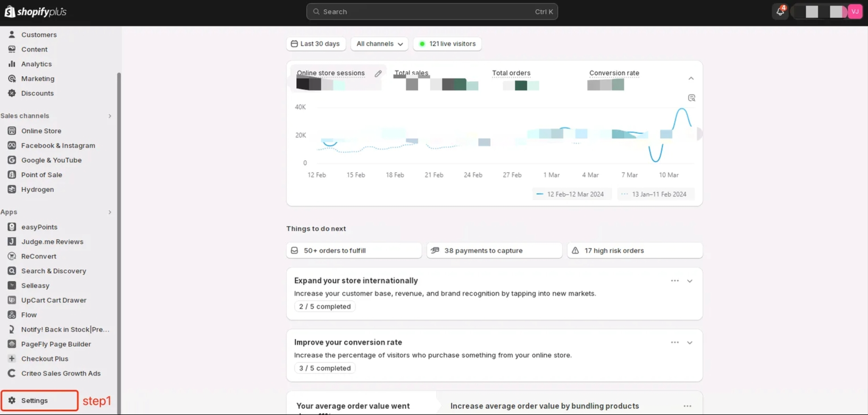Viewport: 868px width, 415px height.
Task: Click the Discounts icon in sidebar
Action: pos(12,93)
